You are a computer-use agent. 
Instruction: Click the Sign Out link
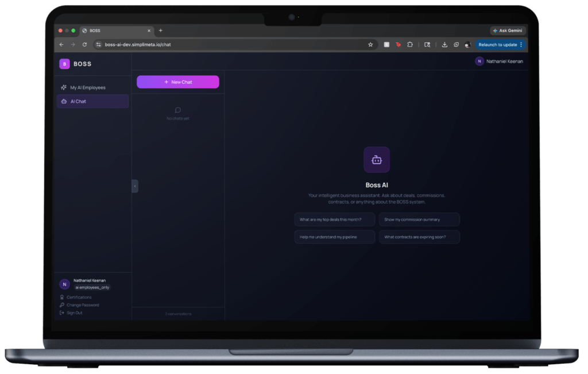click(74, 313)
